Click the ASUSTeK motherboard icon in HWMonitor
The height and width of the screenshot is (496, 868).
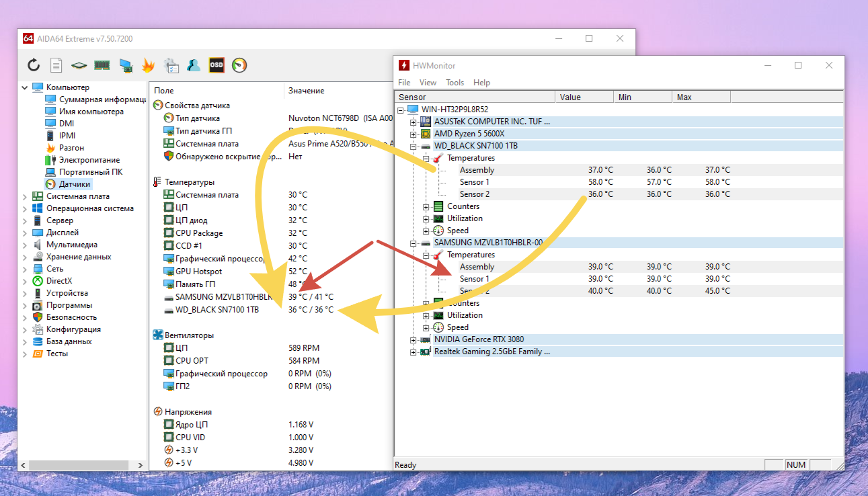(x=426, y=122)
